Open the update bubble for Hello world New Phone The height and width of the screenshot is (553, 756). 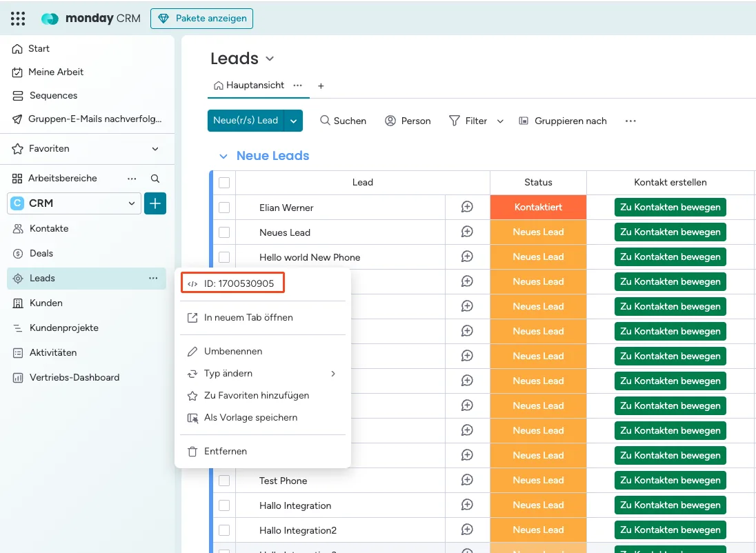(x=467, y=257)
